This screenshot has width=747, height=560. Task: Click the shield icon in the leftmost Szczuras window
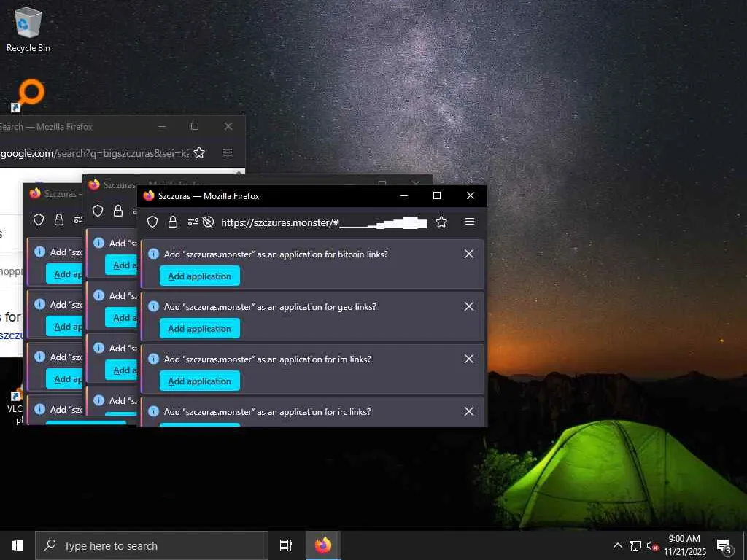point(39,219)
